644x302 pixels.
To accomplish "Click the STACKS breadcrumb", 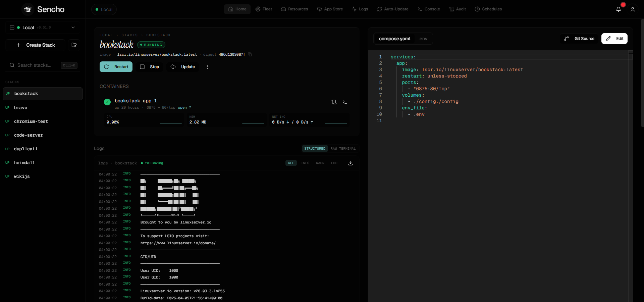I will click(x=129, y=35).
